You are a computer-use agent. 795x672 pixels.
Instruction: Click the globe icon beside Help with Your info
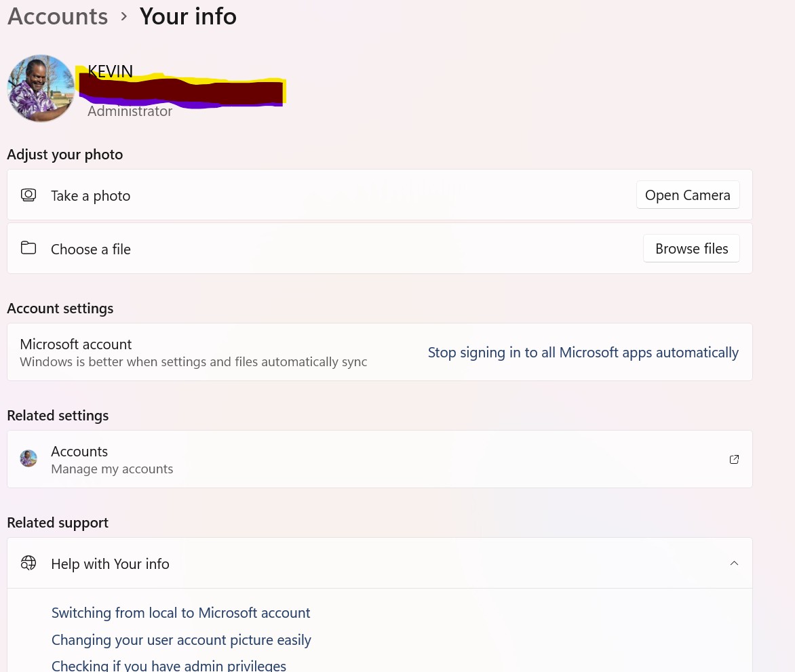pos(28,563)
